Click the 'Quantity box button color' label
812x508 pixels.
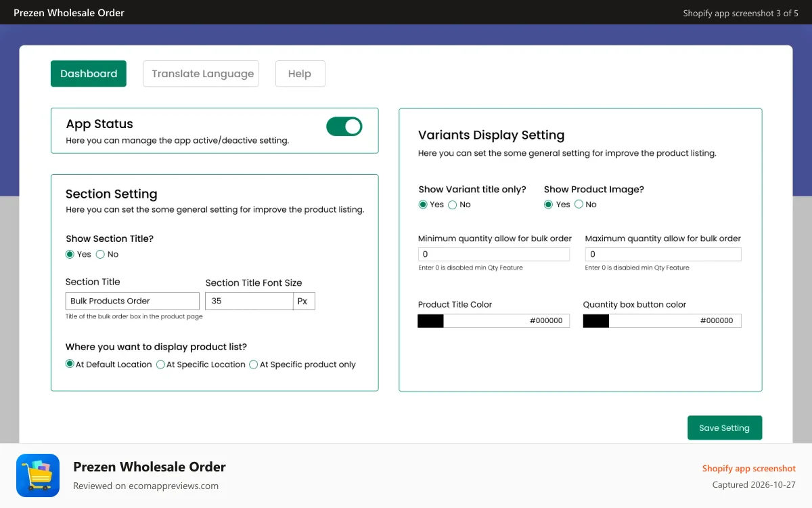[x=635, y=305]
